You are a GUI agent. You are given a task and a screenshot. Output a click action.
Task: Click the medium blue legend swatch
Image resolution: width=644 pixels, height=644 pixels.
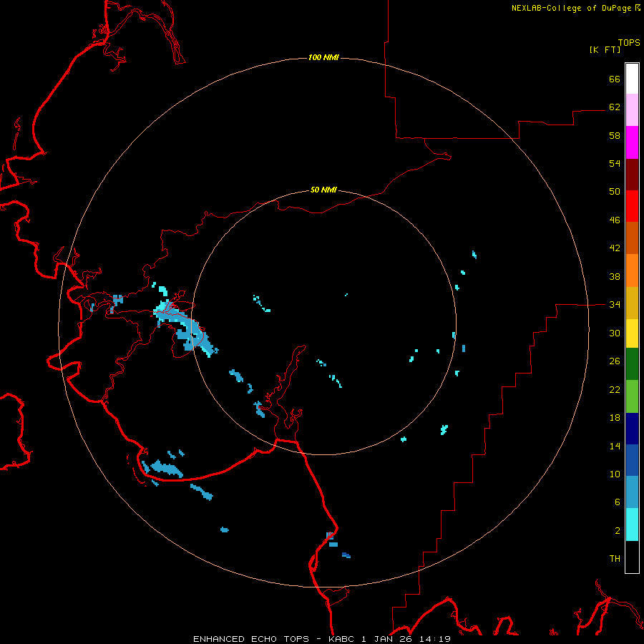632,460
